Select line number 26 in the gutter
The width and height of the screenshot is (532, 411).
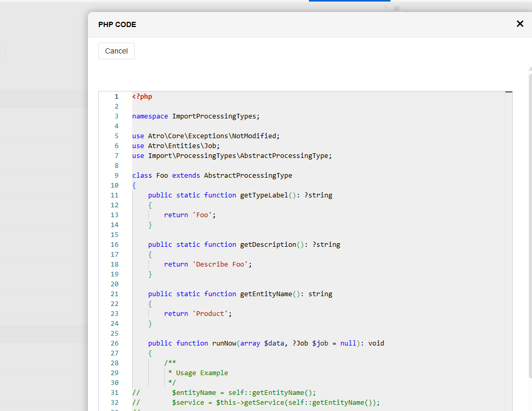pyautogui.click(x=114, y=343)
